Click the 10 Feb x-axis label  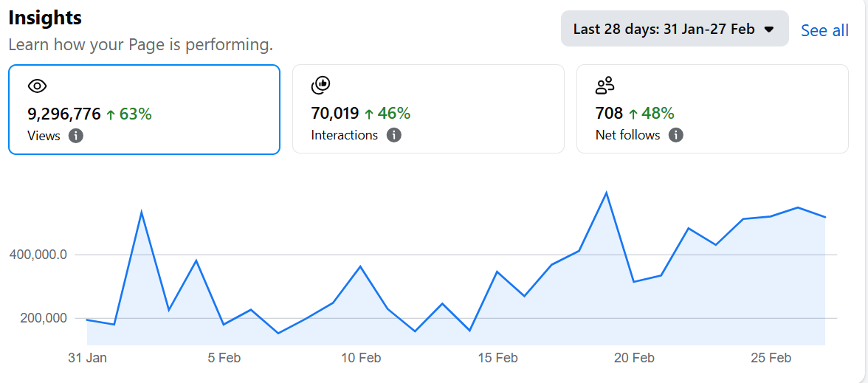(361, 358)
